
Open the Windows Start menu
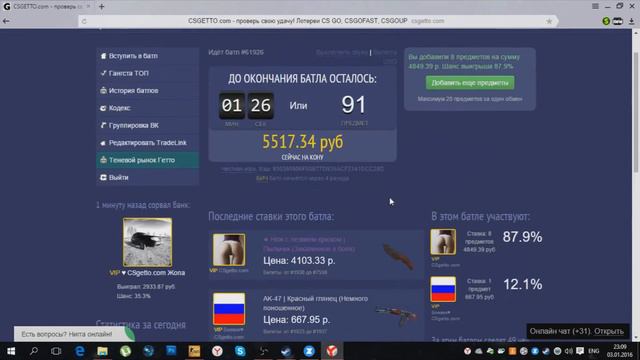point(11,351)
